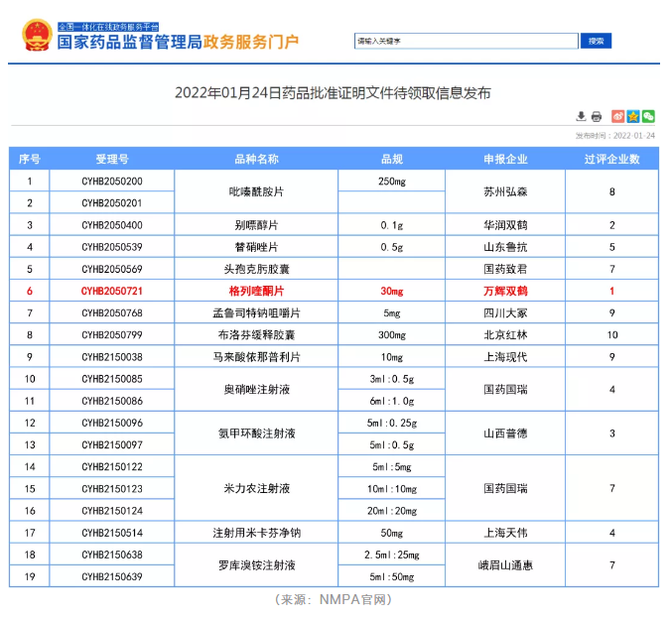Share via the Weibo icon
Viewport: 672px width, 619px height.
point(617,116)
